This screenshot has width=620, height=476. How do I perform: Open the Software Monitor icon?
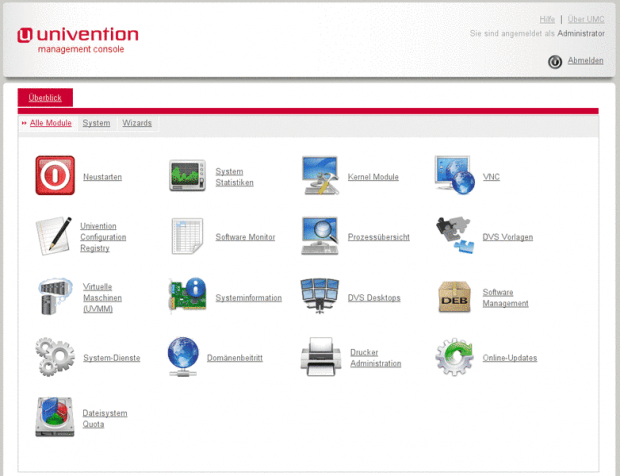pos(188,236)
